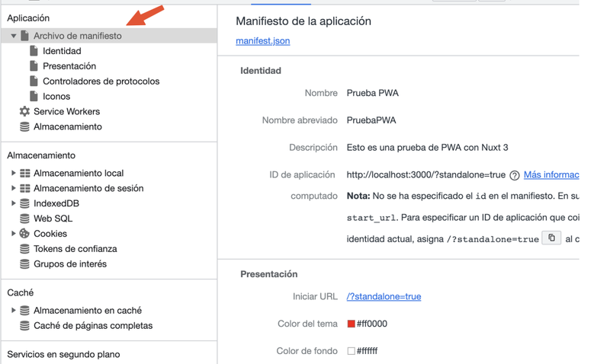Image resolution: width=610 pixels, height=364 pixels.
Task: Select Controladores de protocolos item
Action: (101, 81)
